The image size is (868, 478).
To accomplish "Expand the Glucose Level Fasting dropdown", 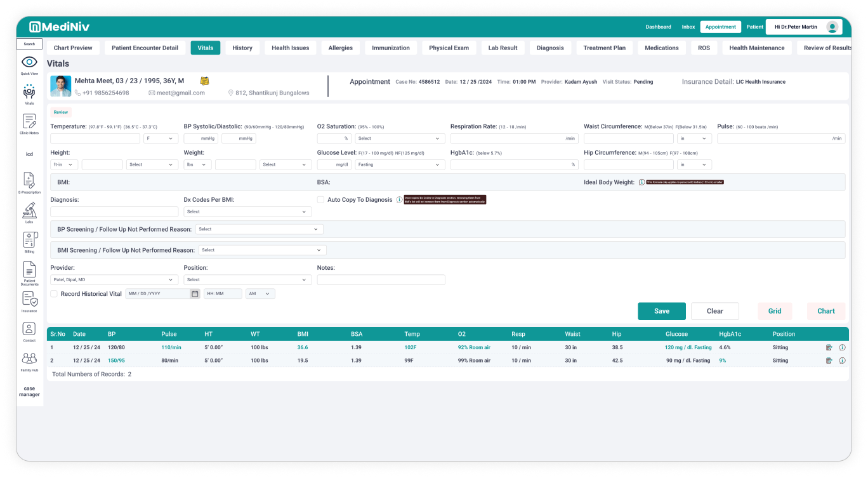I will click(x=399, y=164).
